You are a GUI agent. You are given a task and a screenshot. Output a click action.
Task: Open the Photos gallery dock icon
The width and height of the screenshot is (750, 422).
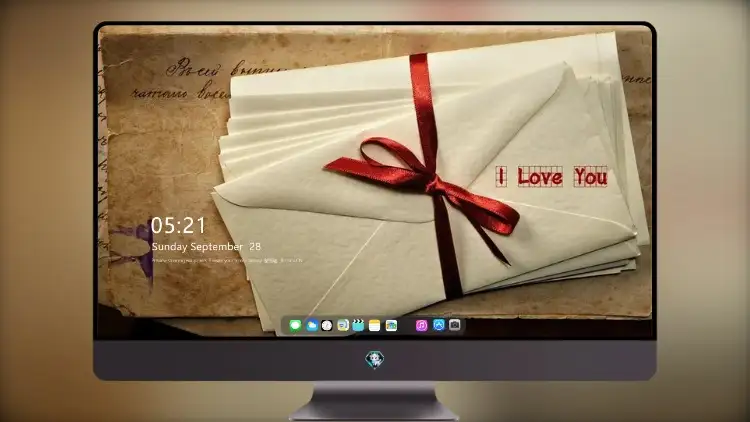[391, 325]
